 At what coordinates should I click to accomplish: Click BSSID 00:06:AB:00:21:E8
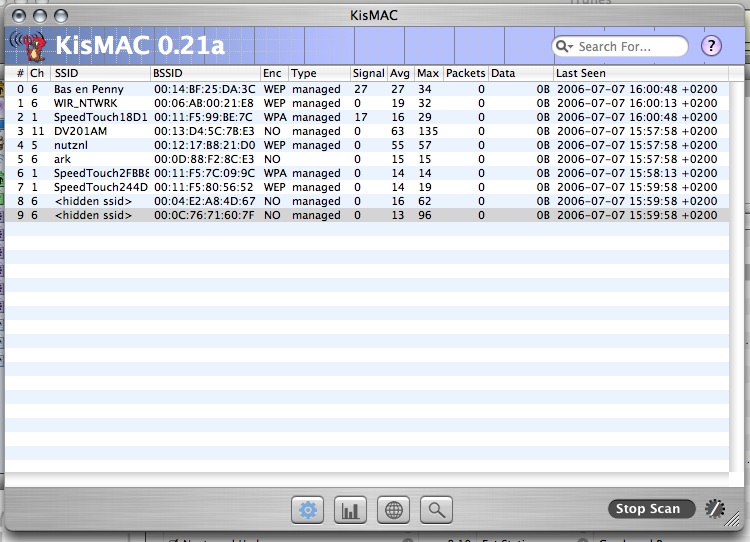pyautogui.click(x=204, y=103)
